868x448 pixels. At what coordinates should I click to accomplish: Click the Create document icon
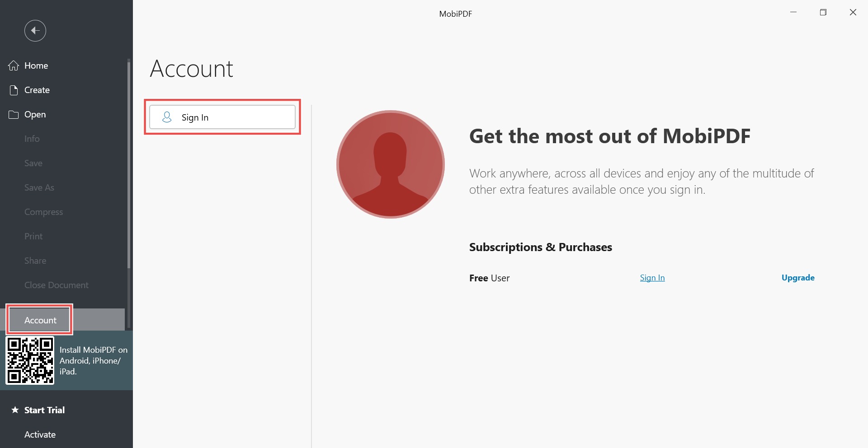pyautogui.click(x=14, y=90)
